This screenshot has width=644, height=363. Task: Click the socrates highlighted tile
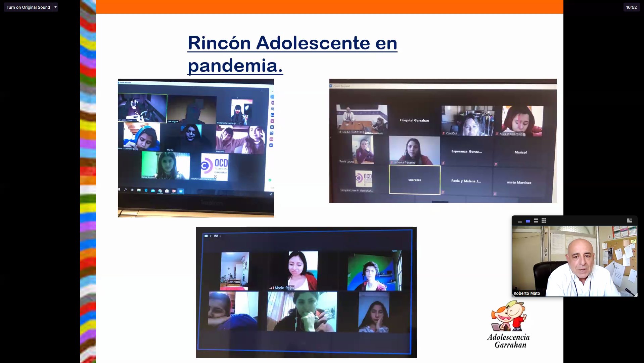(415, 180)
